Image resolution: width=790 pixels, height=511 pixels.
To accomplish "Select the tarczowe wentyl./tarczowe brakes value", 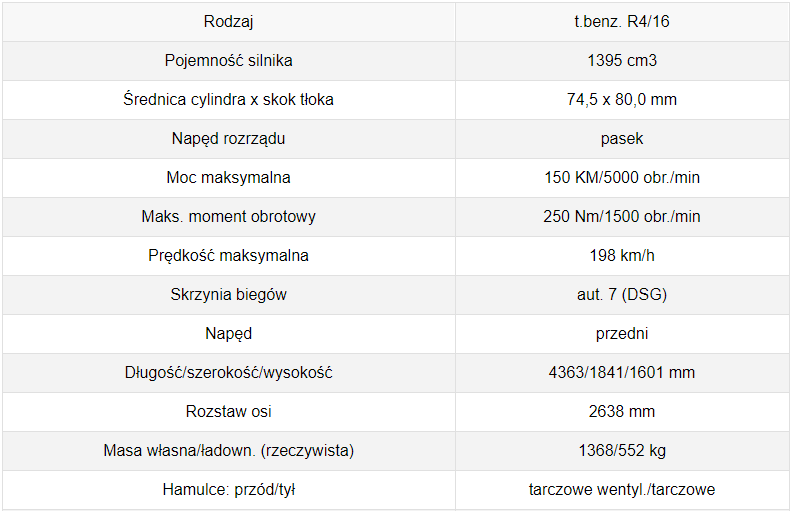I will point(622,489).
